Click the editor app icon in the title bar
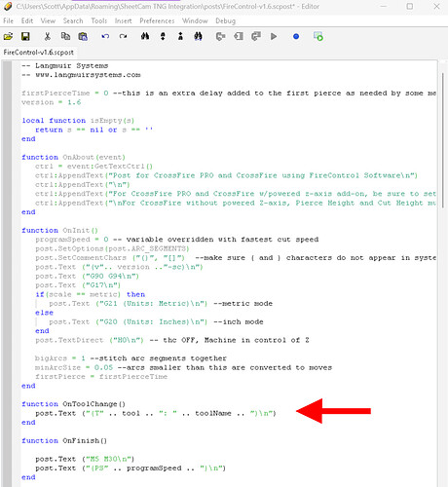 pyautogui.click(x=8, y=6)
